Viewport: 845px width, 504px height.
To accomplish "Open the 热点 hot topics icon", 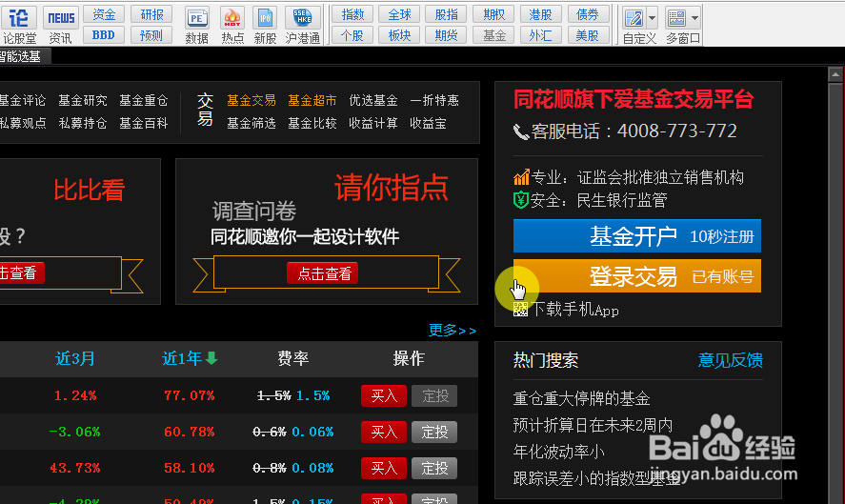I will pos(232,24).
